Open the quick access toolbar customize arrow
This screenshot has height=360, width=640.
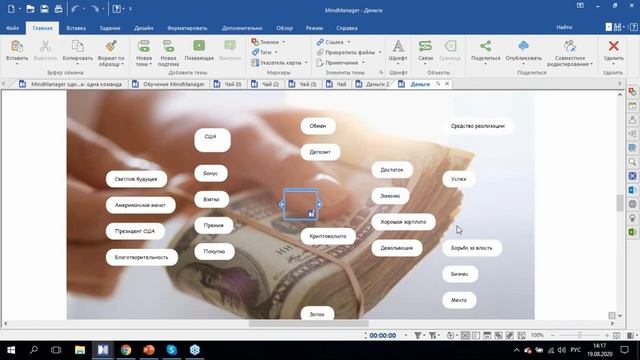tap(131, 9)
